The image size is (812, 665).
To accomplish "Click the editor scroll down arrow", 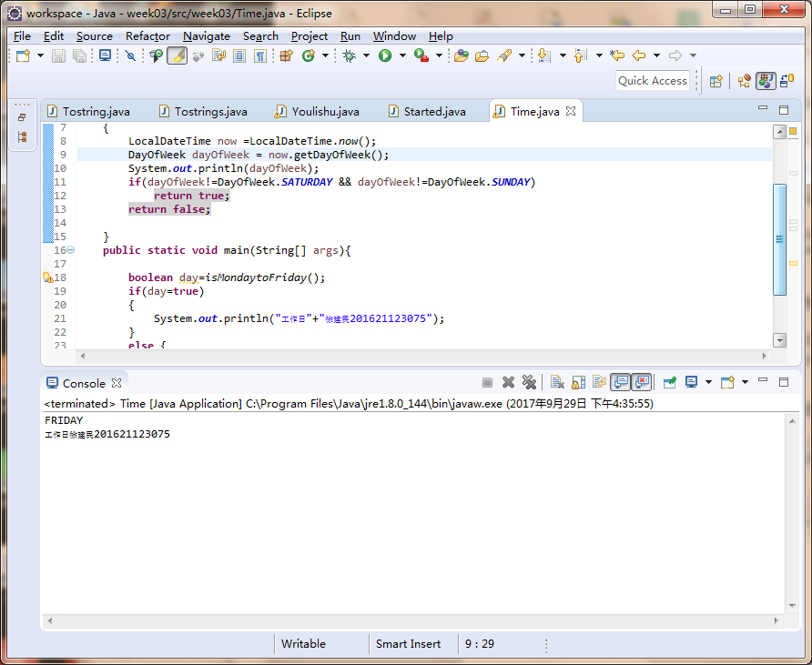I will (780, 340).
